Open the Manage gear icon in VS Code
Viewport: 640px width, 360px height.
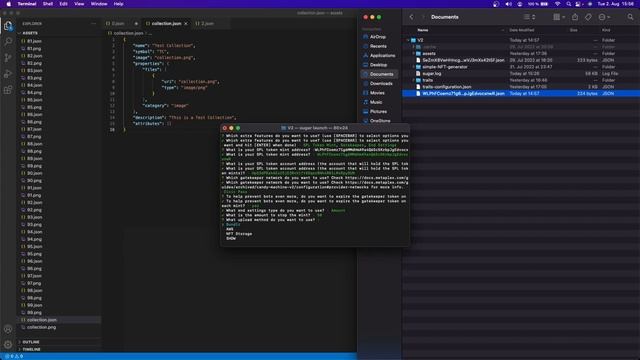[8, 345]
